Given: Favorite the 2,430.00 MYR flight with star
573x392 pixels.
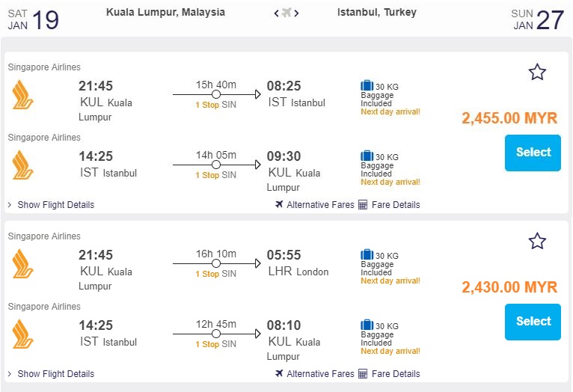Looking at the screenshot, I should point(537,241).
